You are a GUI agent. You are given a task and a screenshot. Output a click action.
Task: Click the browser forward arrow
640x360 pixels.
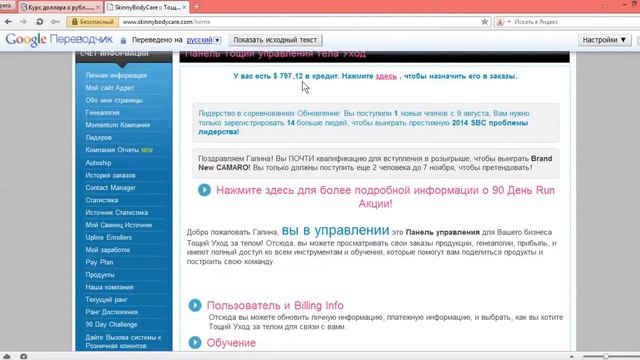point(23,22)
